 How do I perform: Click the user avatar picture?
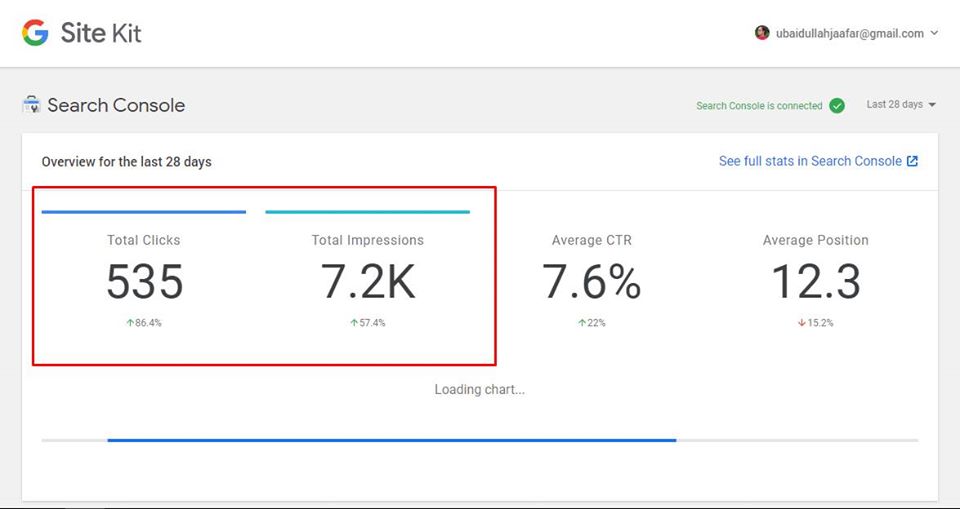[762, 33]
